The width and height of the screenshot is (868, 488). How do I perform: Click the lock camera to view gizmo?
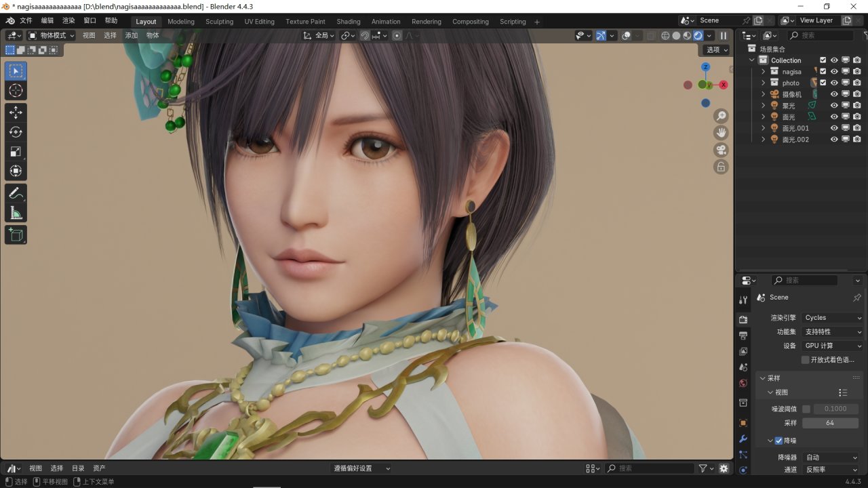click(721, 167)
